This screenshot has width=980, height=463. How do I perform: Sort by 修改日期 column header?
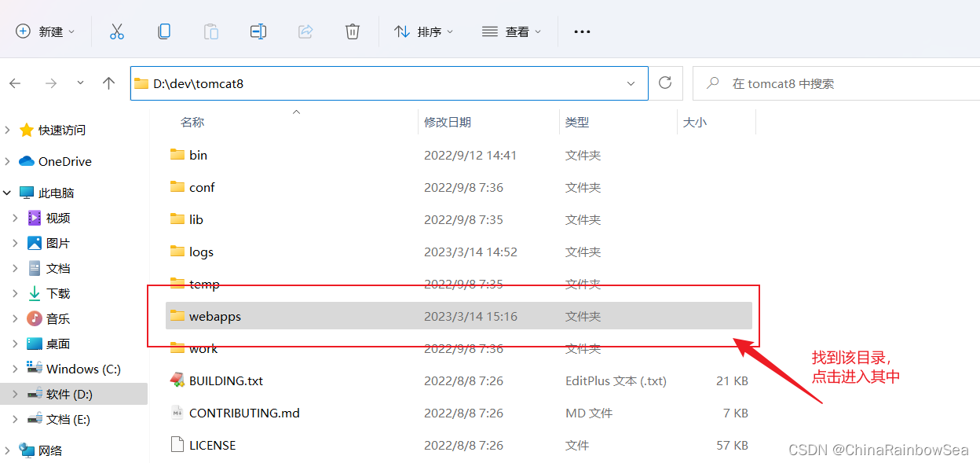click(448, 122)
